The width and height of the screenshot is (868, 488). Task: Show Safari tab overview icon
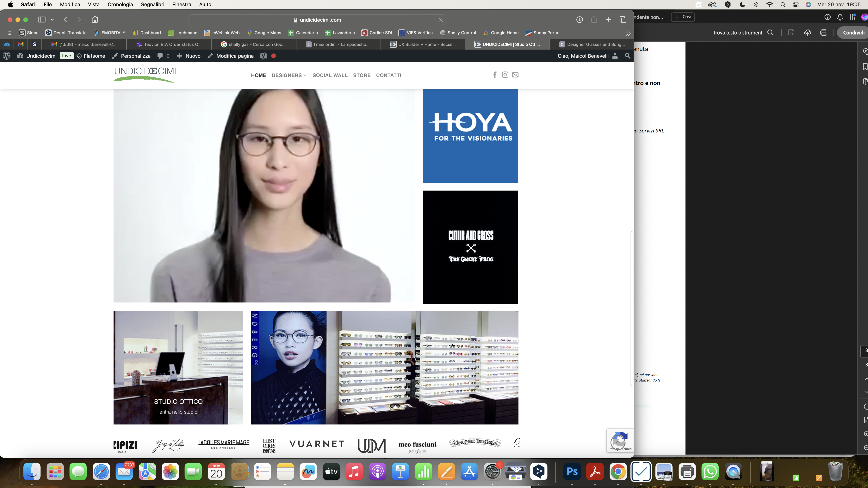tap(623, 20)
